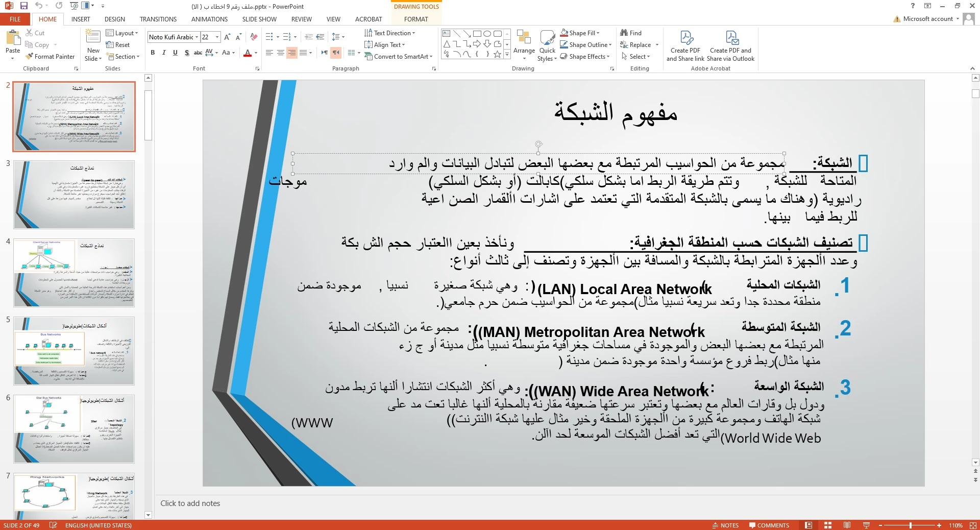Select the Format Painter tool
Screen dimensions: 980x530
50,57
